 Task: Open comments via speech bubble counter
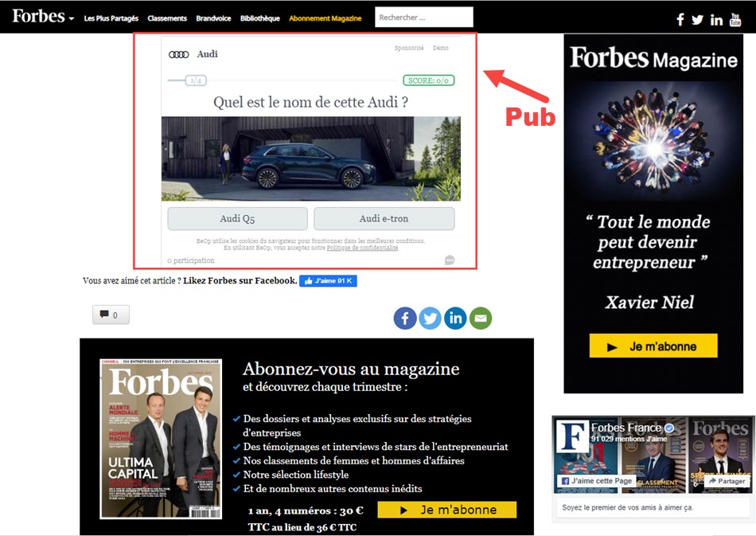[x=111, y=315]
